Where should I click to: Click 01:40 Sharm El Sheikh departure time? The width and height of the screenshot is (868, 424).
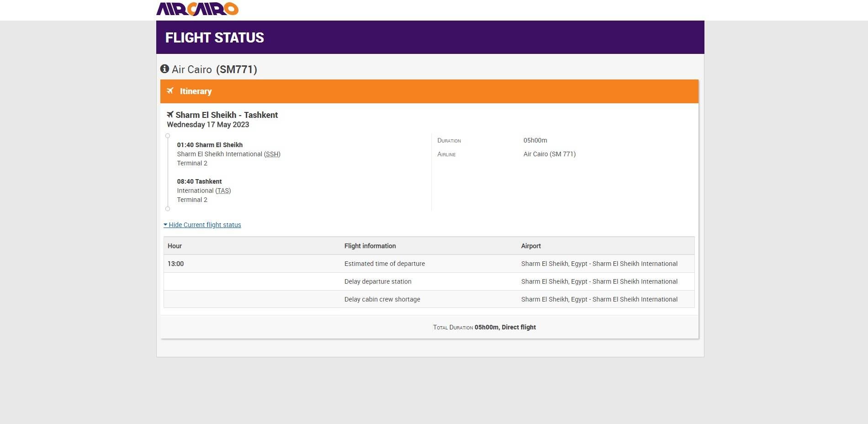(210, 145)
